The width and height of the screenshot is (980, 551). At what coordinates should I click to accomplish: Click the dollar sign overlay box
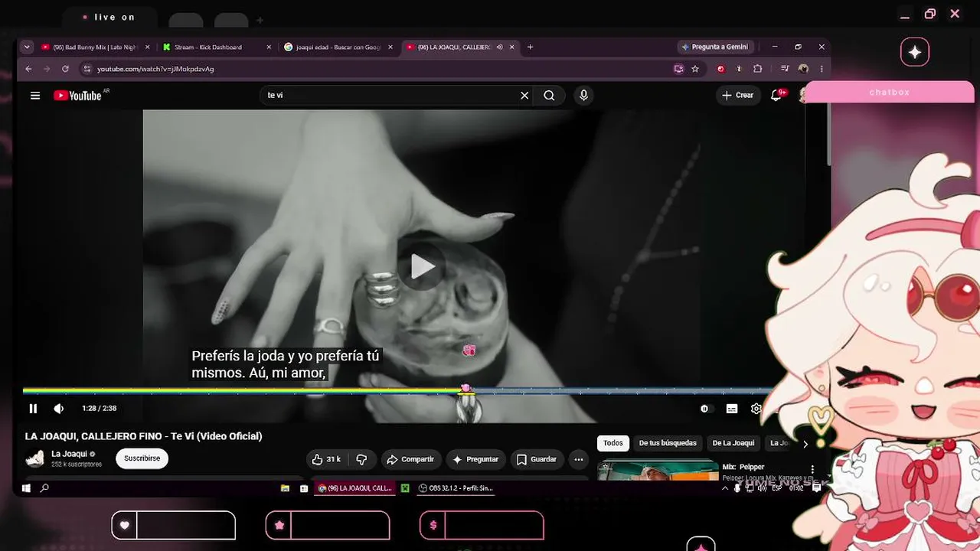(482, 525)
